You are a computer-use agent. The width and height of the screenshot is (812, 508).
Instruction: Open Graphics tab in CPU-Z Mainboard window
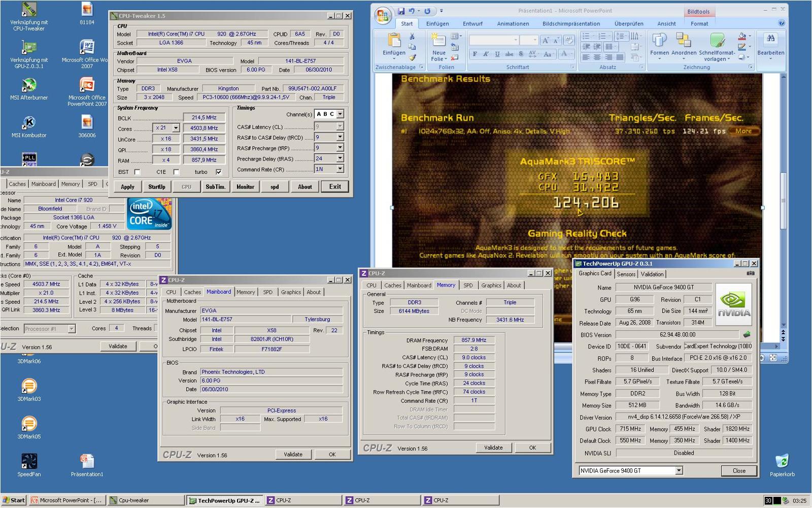(291, 292)
